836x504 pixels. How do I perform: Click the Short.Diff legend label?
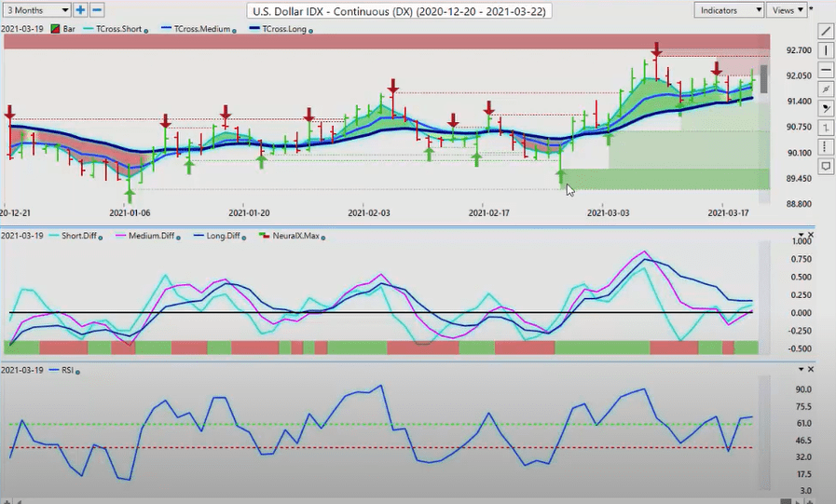point(79,236)
